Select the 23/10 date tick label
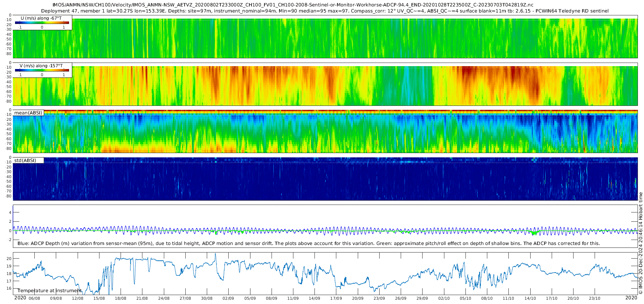This screenshot has height=304, width=644. [x=595, y=298]
